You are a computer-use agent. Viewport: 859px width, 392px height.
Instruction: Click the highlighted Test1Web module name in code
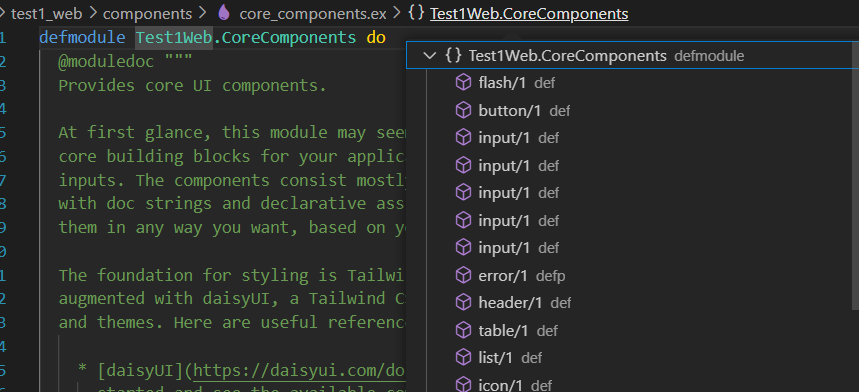(x=174, y=38)
